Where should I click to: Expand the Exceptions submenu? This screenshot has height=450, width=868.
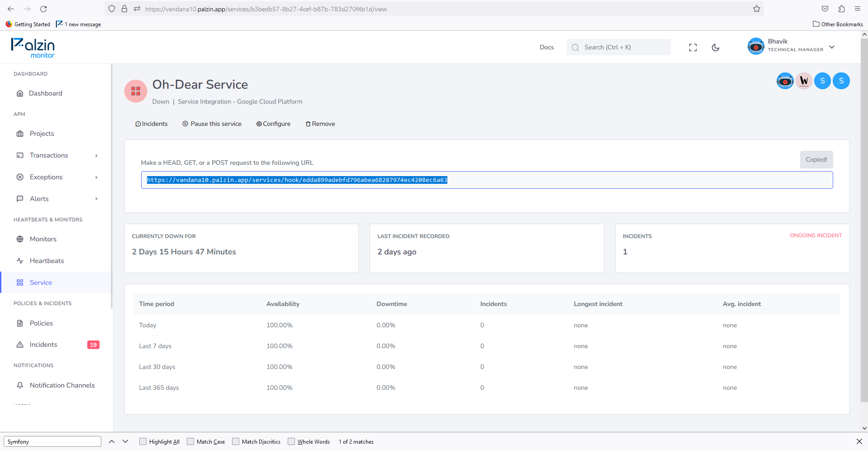coord(56,177)
